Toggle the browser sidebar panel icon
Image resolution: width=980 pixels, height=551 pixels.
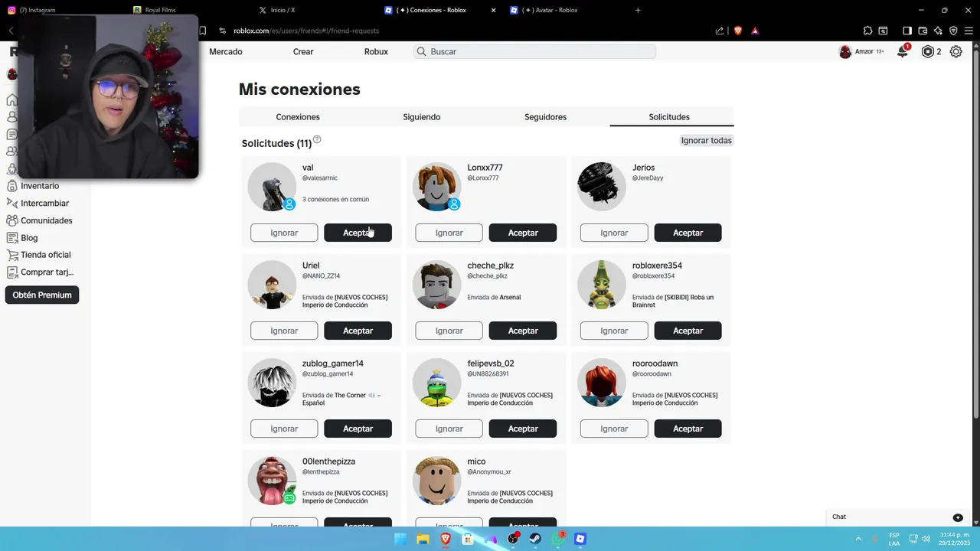(x=907, y=31)
